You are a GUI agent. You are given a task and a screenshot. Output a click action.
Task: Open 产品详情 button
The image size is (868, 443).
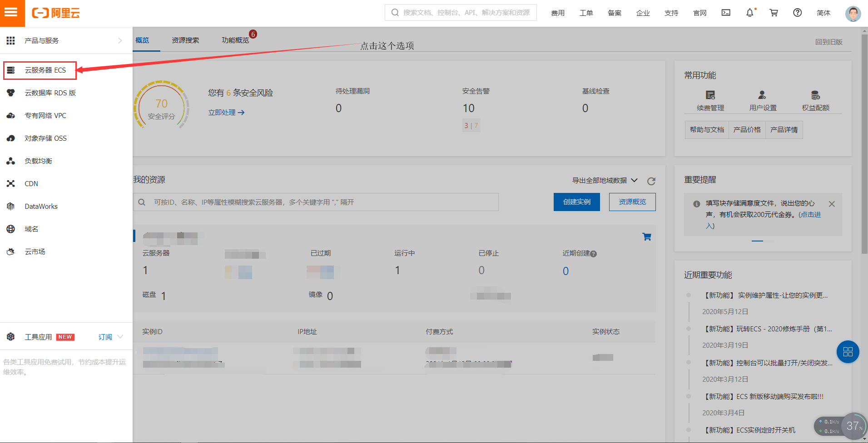784,130
